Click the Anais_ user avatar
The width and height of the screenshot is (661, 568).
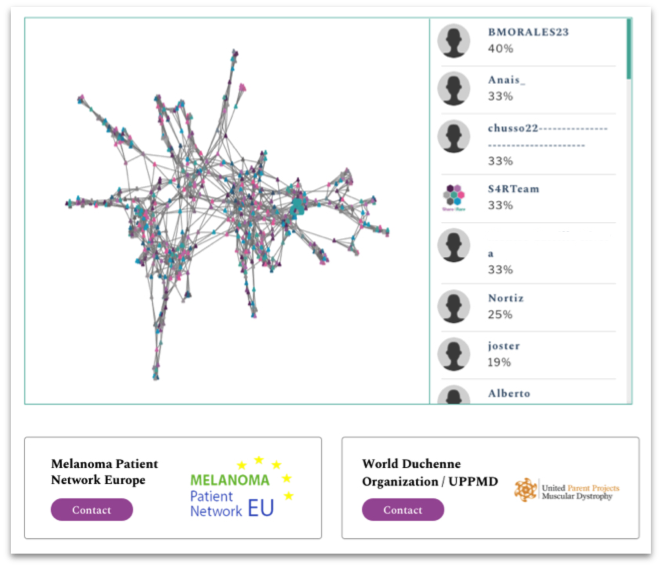point(454,88)
